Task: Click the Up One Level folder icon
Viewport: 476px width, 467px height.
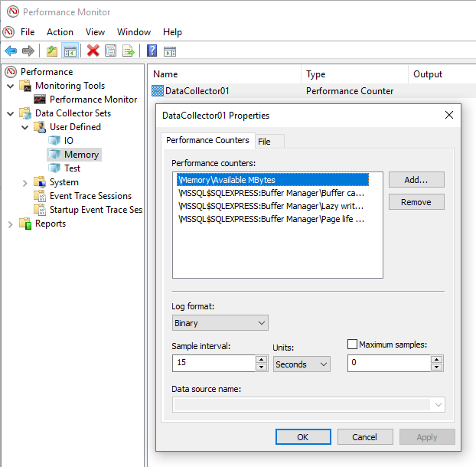Action: tap(52, 51)
